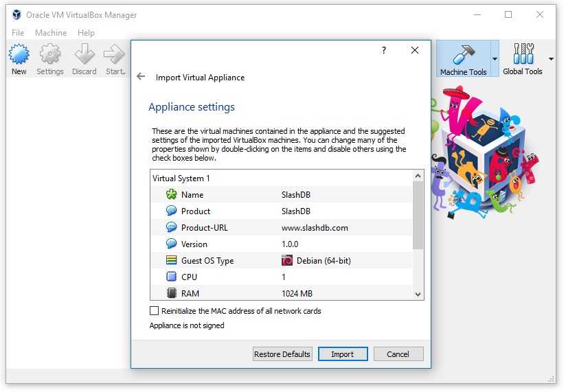Open the Help menu
Screen dimensions: 566x392
[86, 33]
